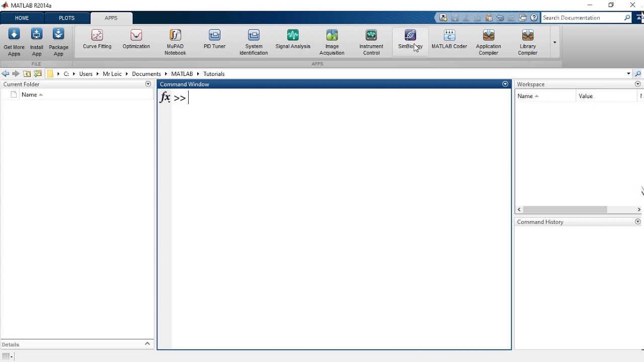The image size is (644, 362).
Task: Launch Instrument Control app
Action: (x=371, y=42)
